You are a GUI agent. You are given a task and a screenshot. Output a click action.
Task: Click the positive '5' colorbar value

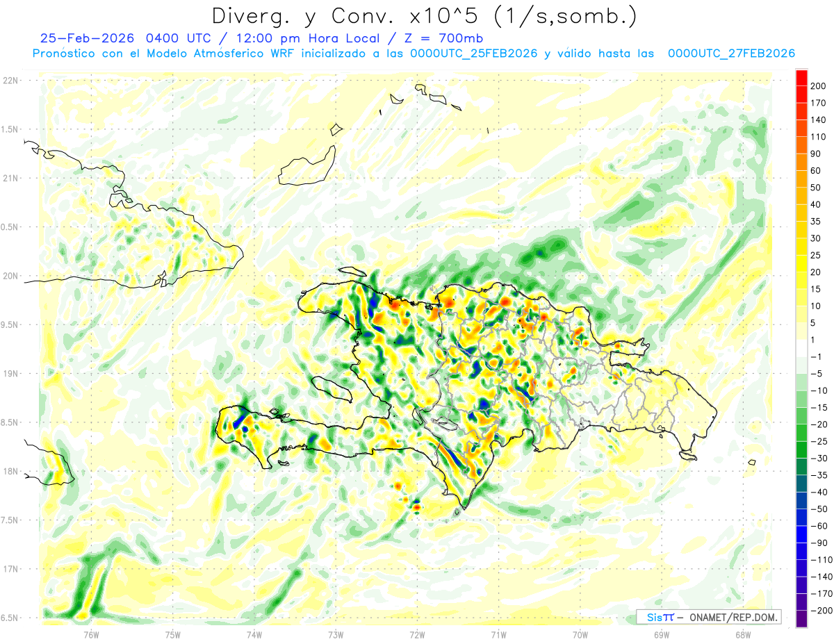point(814,322)
